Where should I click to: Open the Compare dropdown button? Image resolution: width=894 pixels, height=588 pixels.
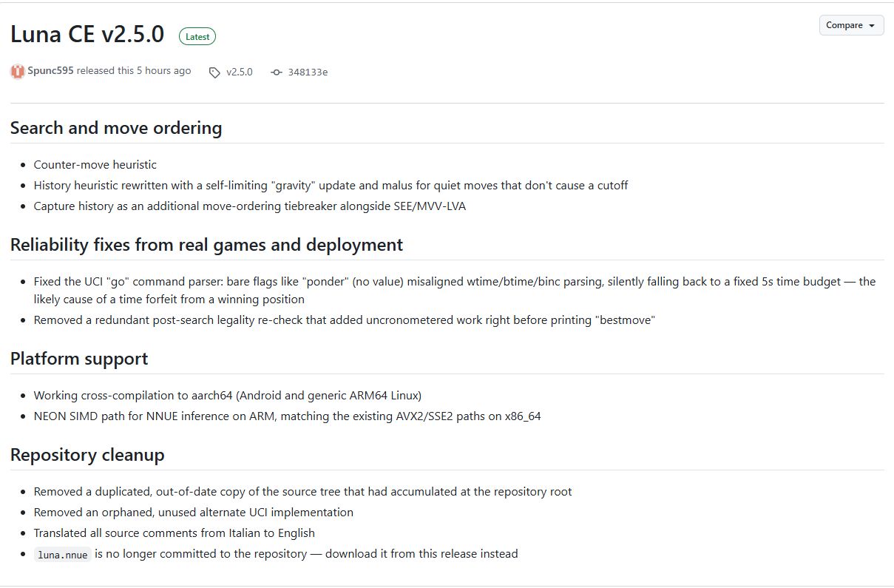(x=851, y=25)
